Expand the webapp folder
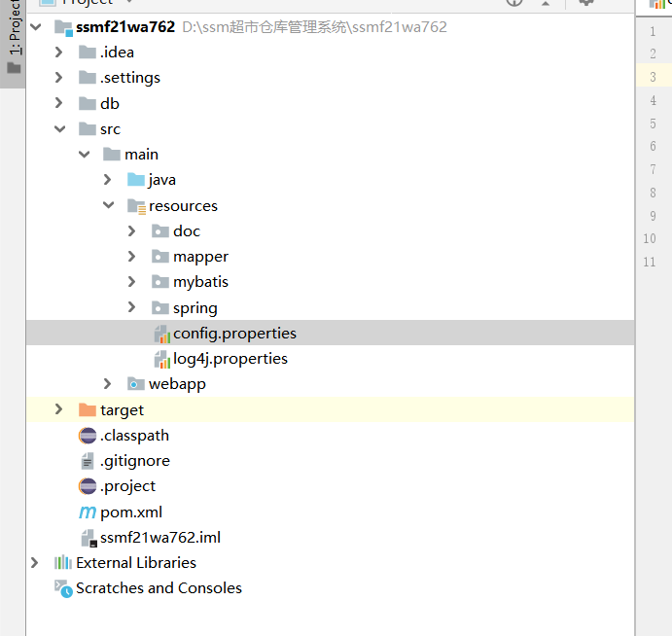 click(x=107, y=384)
